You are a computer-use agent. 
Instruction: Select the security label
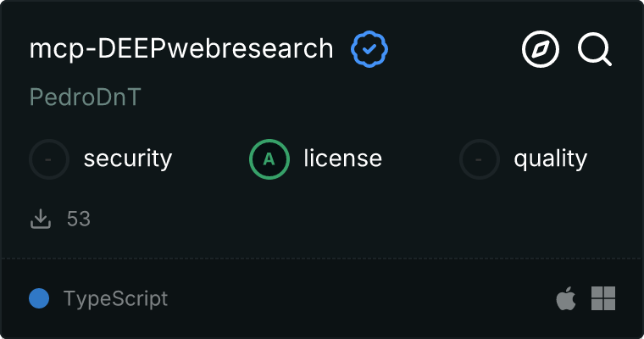[x=128, y=158]
